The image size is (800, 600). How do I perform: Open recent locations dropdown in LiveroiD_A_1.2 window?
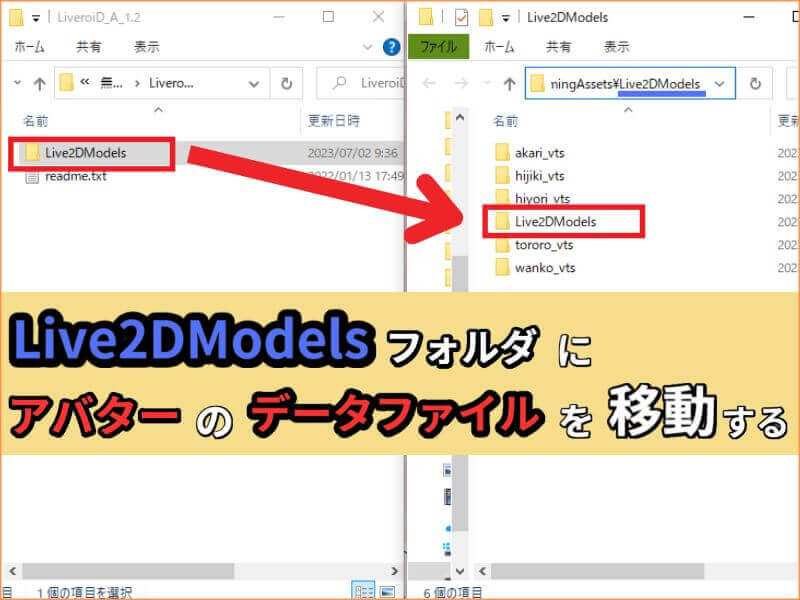tap(18, 83)
